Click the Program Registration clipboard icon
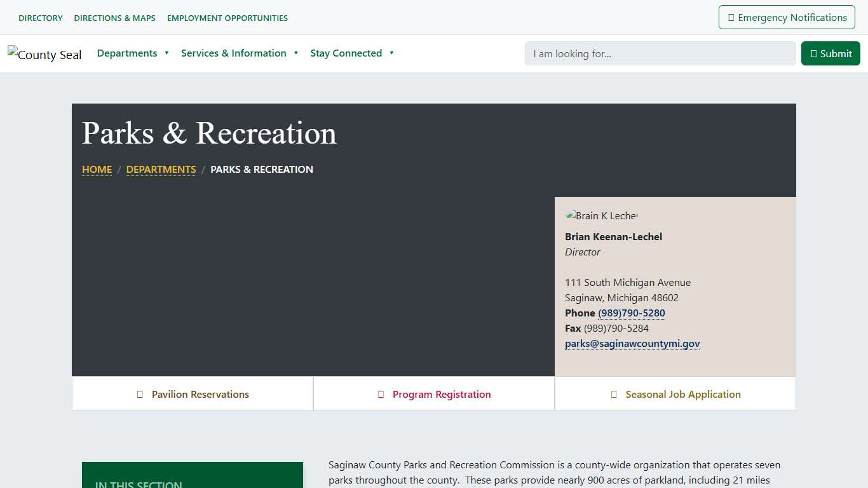Image resolution: width=868 pixels, height=488 pixels. 381,394
